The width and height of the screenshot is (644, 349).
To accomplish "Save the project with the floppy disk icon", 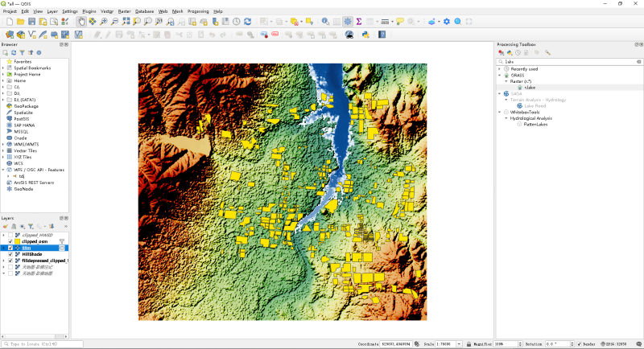I will click(31, 22).
